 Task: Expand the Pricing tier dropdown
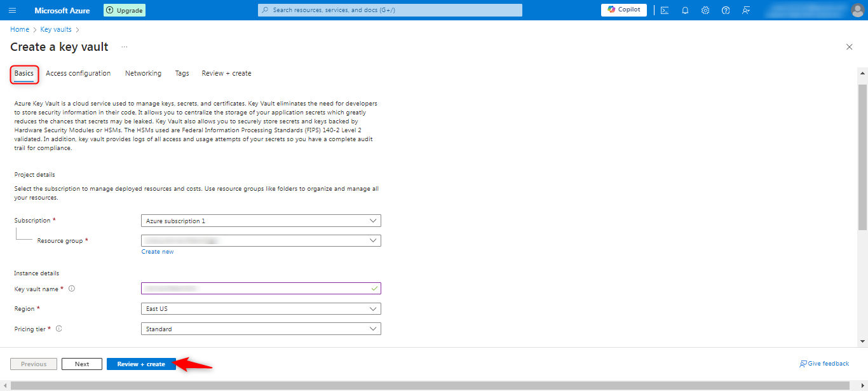pos(261,329)
